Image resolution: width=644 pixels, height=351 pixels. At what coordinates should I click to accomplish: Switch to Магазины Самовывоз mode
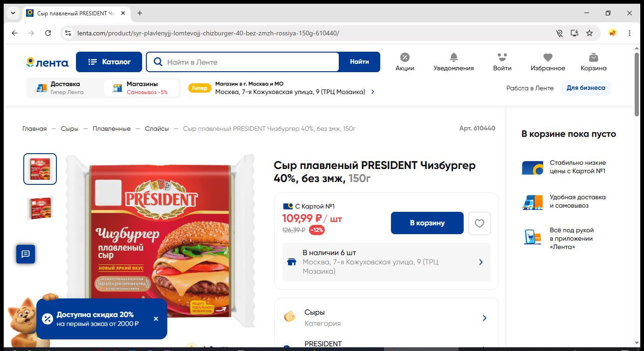click(x=142, y=88)
